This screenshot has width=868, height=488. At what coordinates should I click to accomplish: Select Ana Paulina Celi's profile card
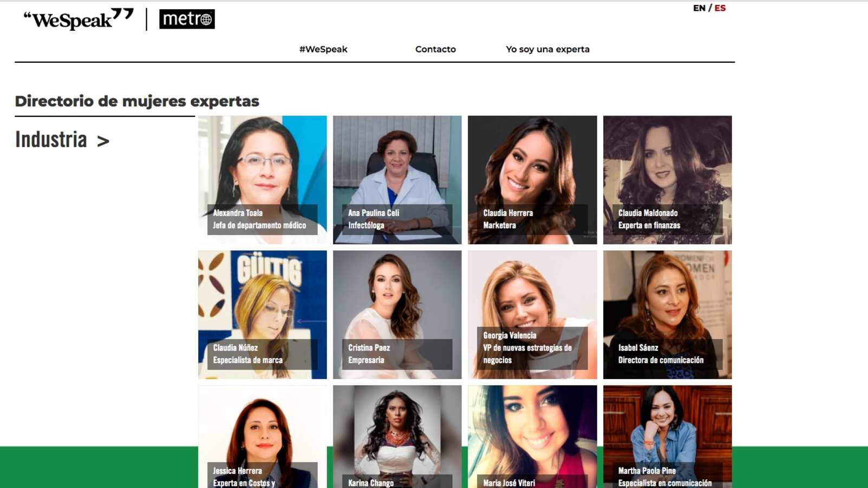[397, 180]
